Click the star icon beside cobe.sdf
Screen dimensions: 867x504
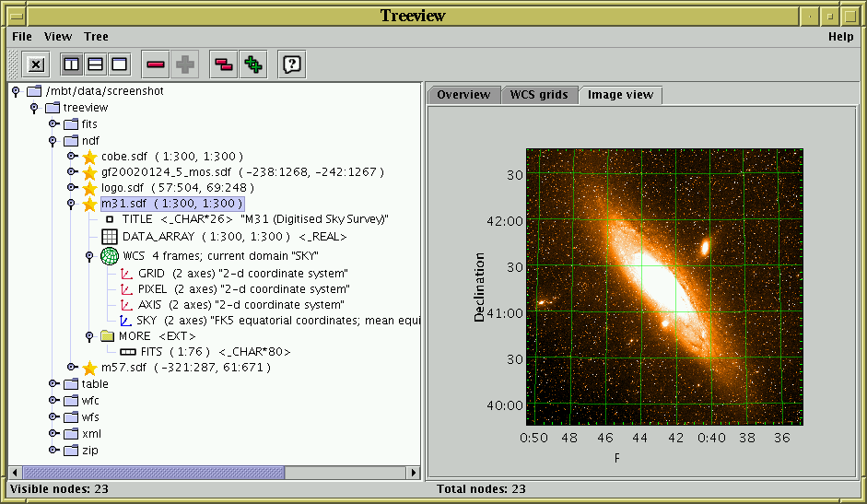89,158
